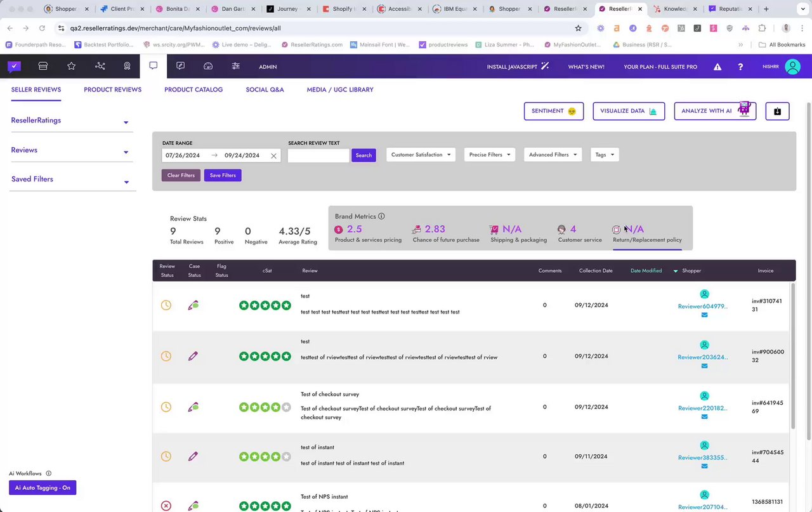
Task: Expand the Saved Filters sidebar section
Action: point(70,180)
